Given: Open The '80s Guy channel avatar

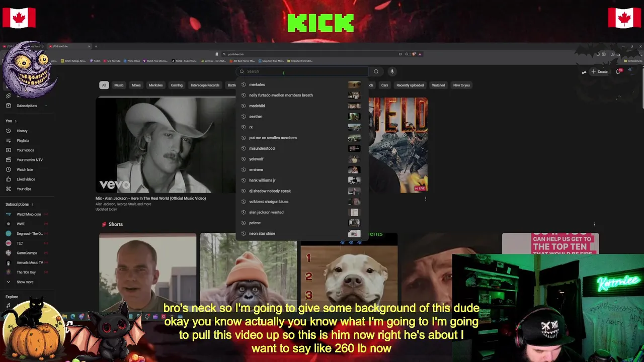Looking at the screenshot, I should click(x=8, y=272).
